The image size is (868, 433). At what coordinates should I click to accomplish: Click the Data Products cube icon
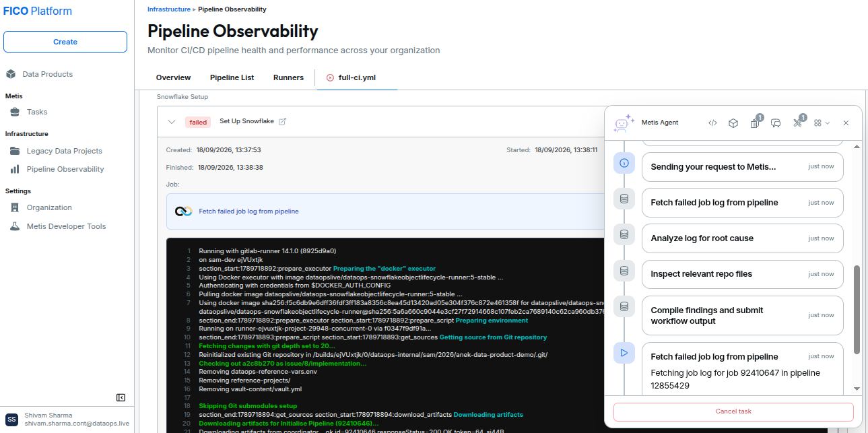[11, 74]
